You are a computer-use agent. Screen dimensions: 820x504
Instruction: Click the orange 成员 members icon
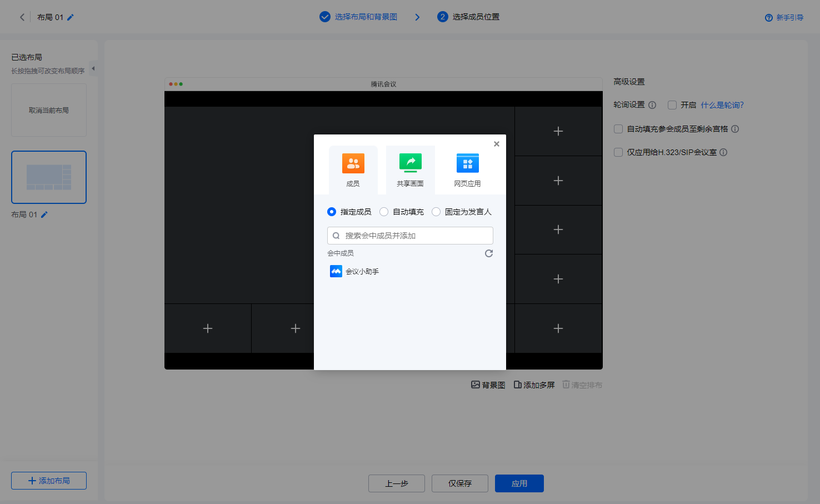(x=353, y=163)
